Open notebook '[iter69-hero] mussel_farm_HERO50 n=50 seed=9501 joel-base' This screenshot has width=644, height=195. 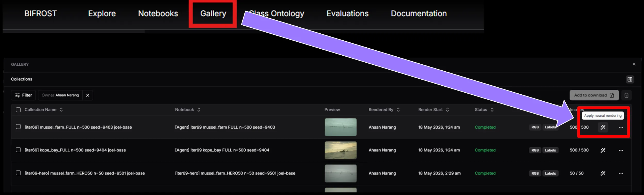point(235,173)
